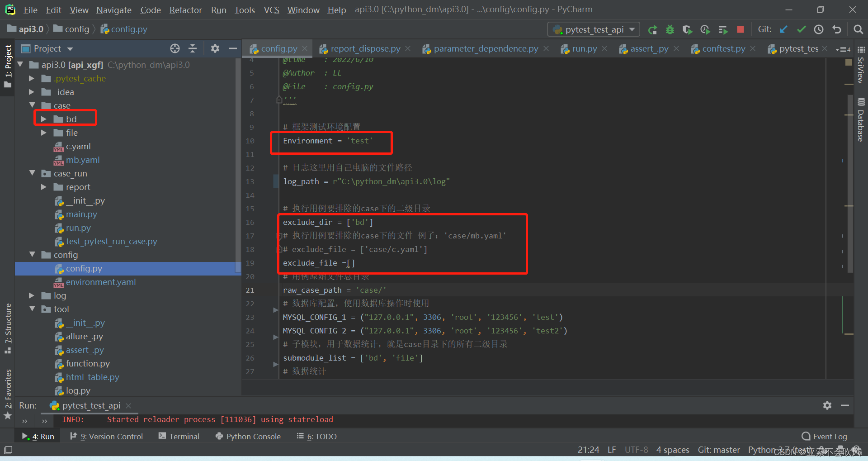Image resolution: width=868 pixels, height=461 pixels.
Task: Toggle tool window buttons in status bar corner
Action: (x=8, y=450)
